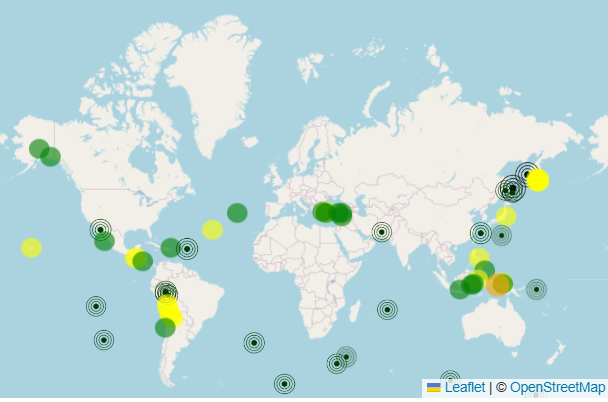Image resolution: width=608 pixels, height=402 pixels.
Task: Select the leftmost green circle in Alaska
Action: tap(39, 149)
